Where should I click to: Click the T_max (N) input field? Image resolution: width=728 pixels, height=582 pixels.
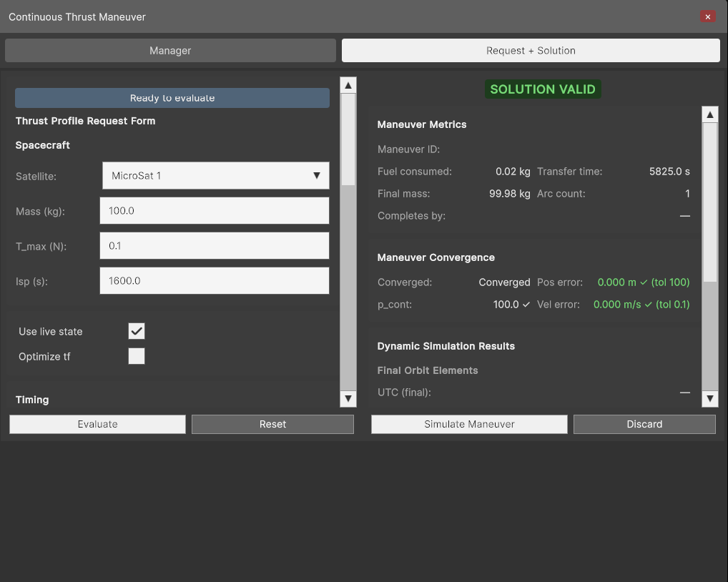pyautogui.click(x=215, y=245)
